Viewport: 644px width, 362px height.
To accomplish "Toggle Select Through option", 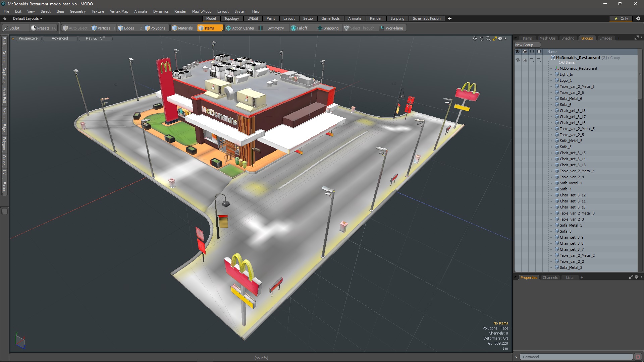I will point(359,28).
